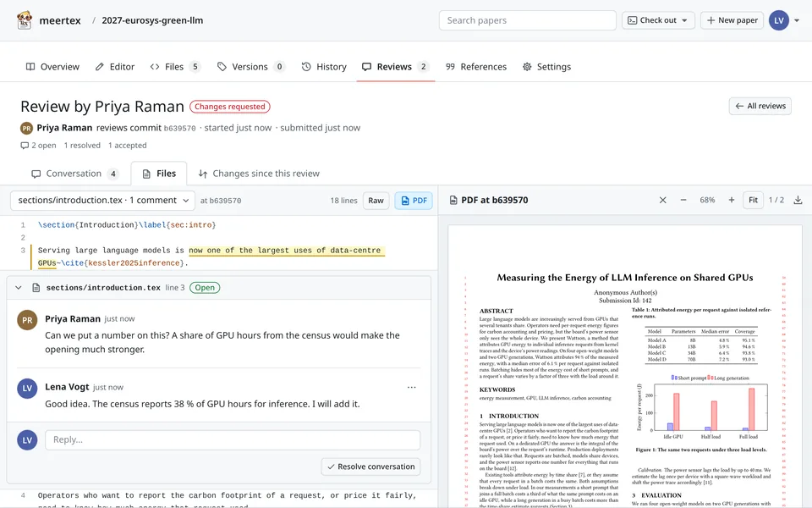This screenshot has height=508, width=812.
Task: Click the PDF at b639570 file icon
Action: 453,200
